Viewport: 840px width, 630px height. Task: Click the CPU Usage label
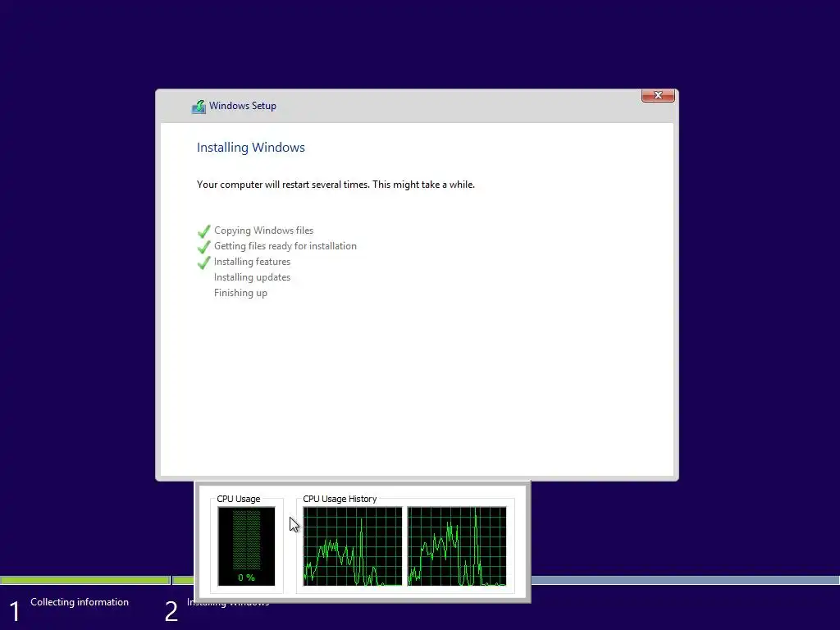pos(239,499)
